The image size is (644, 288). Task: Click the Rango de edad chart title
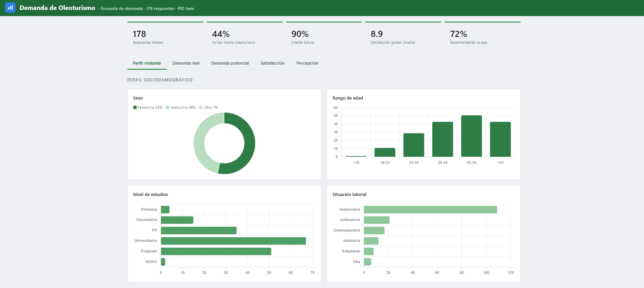click(x=348, y=98)
